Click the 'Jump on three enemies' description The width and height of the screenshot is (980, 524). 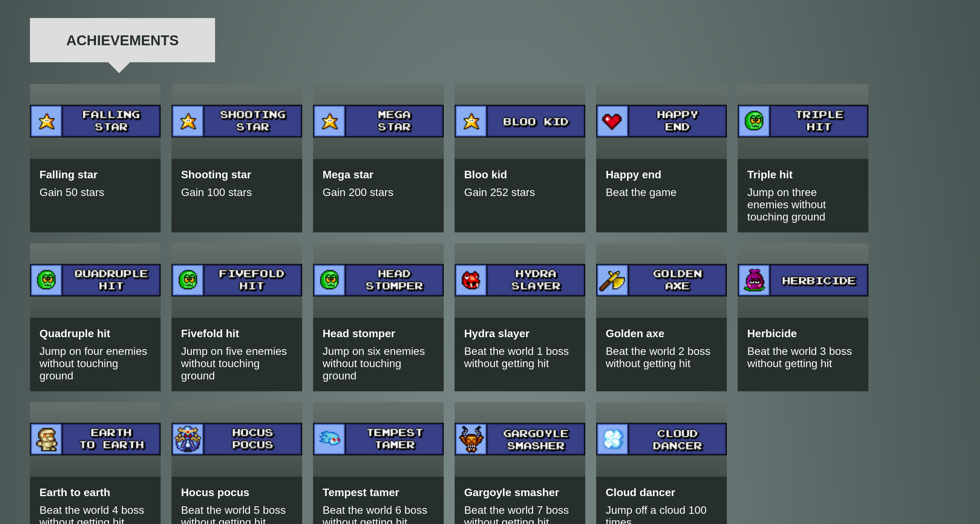tap(786, 205)
